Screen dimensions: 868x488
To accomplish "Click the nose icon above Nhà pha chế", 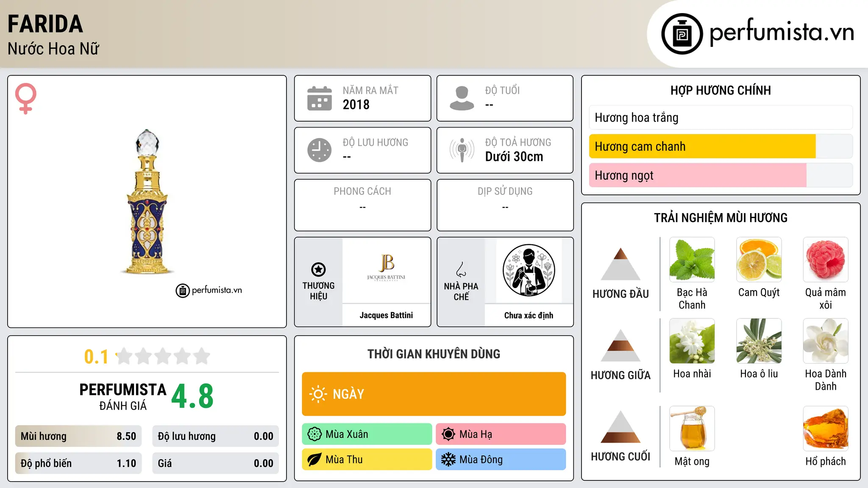I will pyautogui.click(x=461, y=269).
